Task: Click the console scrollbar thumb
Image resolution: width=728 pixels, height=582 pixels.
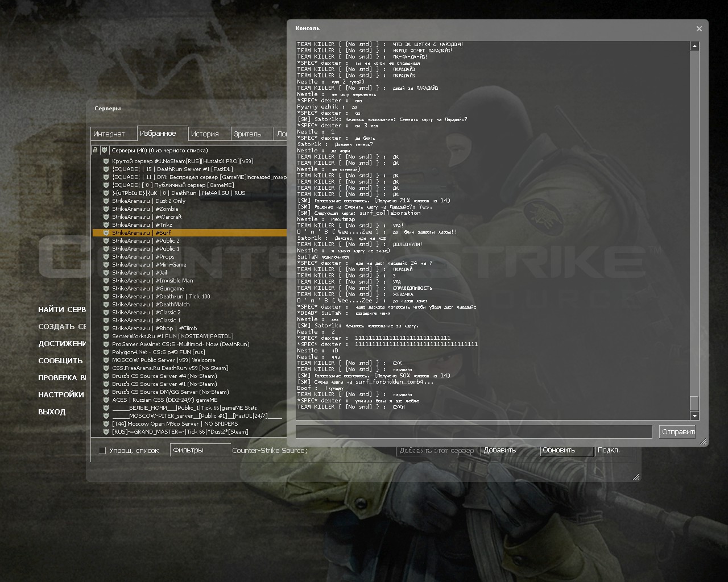Action: pos(694,403)
